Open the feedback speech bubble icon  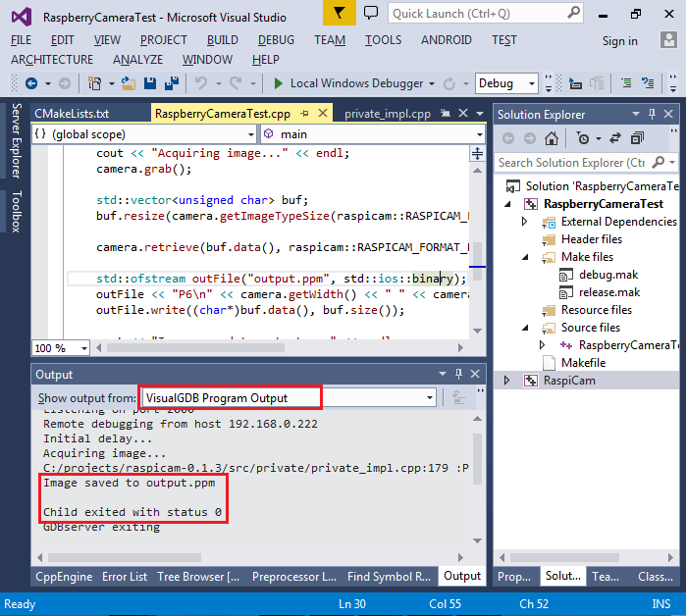pos(371,13)
